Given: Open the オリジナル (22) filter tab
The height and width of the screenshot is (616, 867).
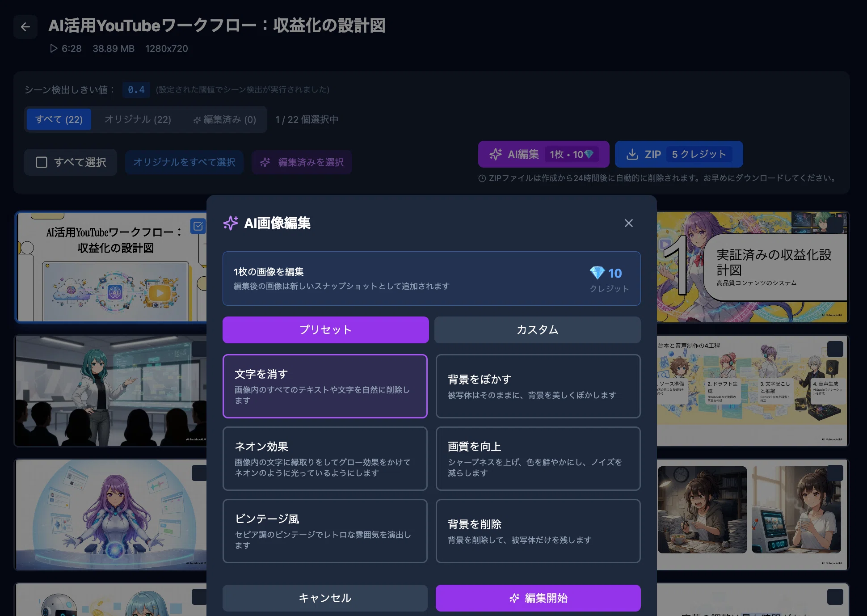Looking at the screenshot, I should [138, 119].
